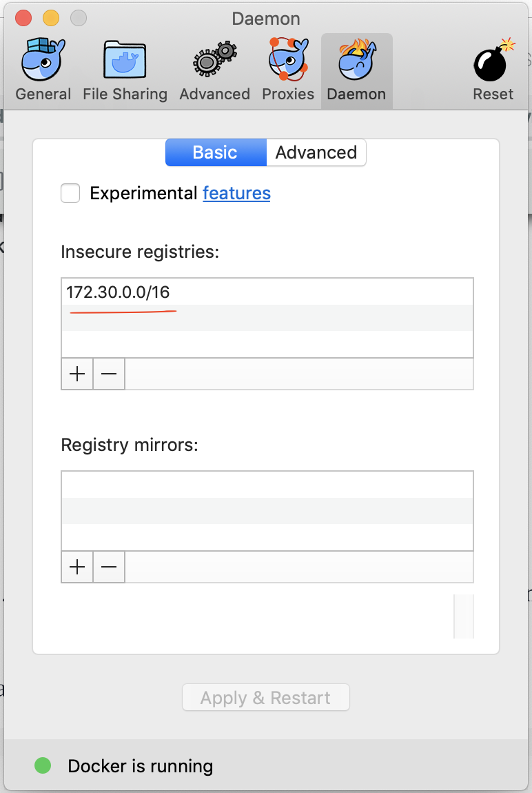Remove the selected registry mirror

(109, 567)
